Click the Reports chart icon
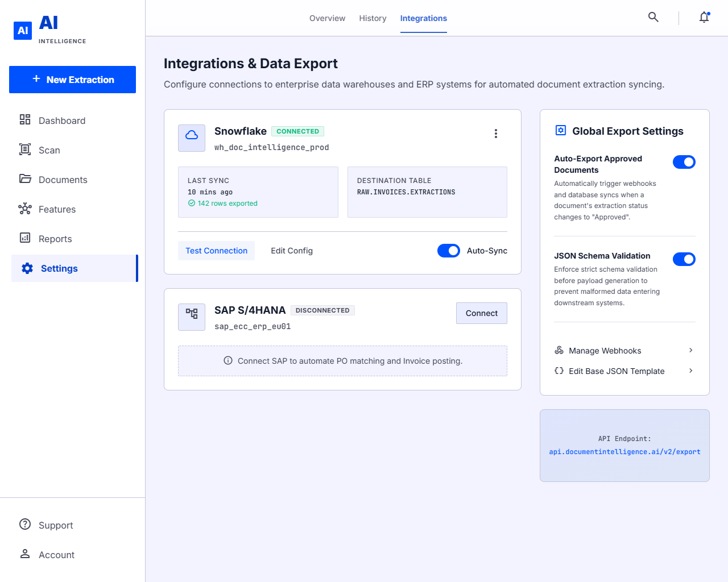This screenshot has width=728, height=582. 25,238
